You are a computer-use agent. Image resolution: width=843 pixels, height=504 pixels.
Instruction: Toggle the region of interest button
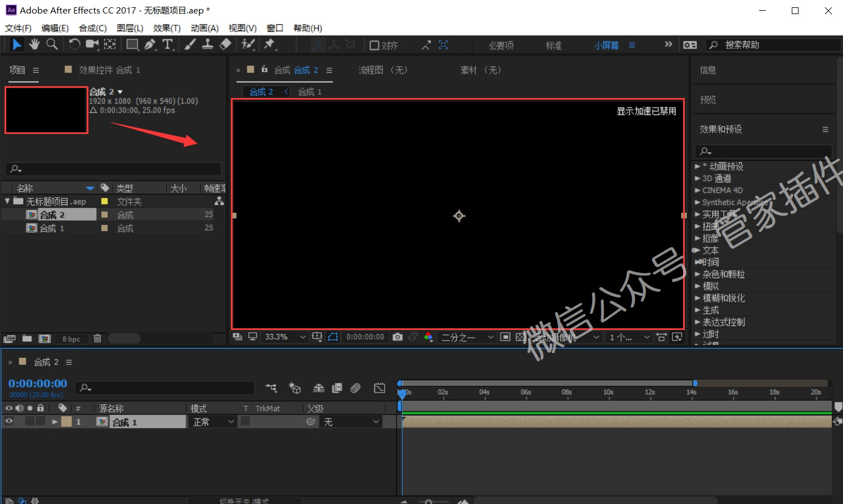[505, 337]
